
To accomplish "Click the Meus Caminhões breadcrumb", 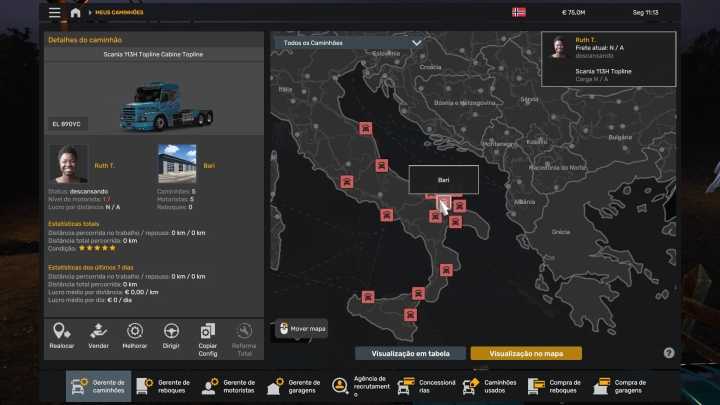I will pos(119,12).
